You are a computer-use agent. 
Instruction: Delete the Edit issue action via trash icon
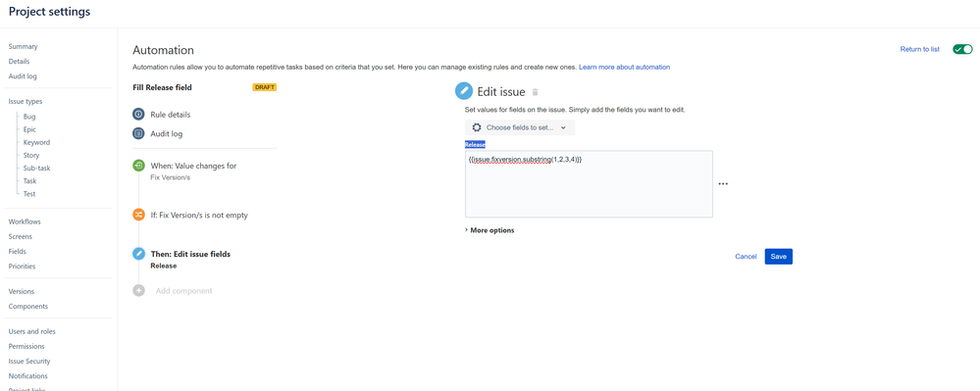tap(535, 92)
